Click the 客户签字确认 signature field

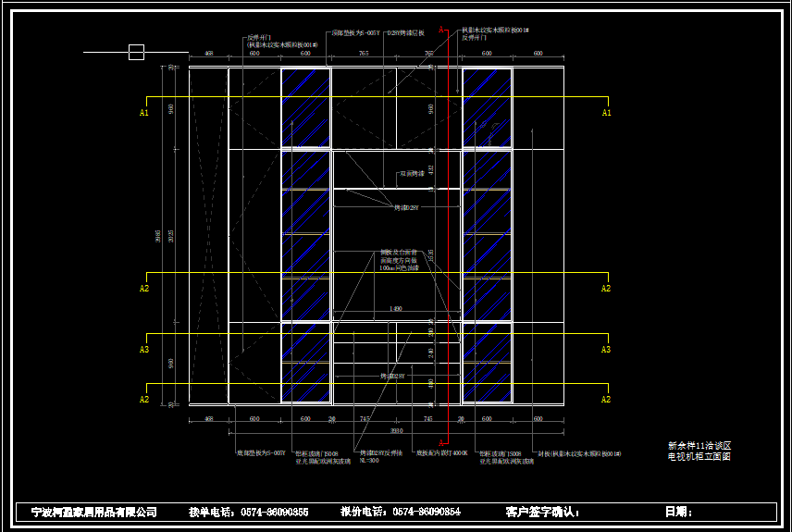click(x=543, y=512)
